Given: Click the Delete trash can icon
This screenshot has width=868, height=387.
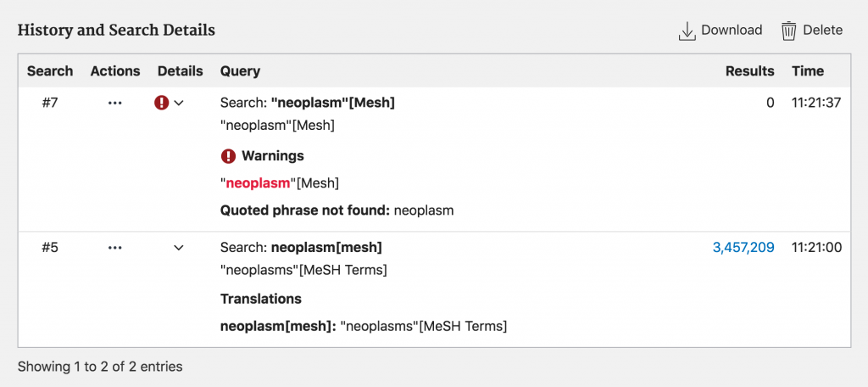Looking at the screenshot, I should (789, 31).
